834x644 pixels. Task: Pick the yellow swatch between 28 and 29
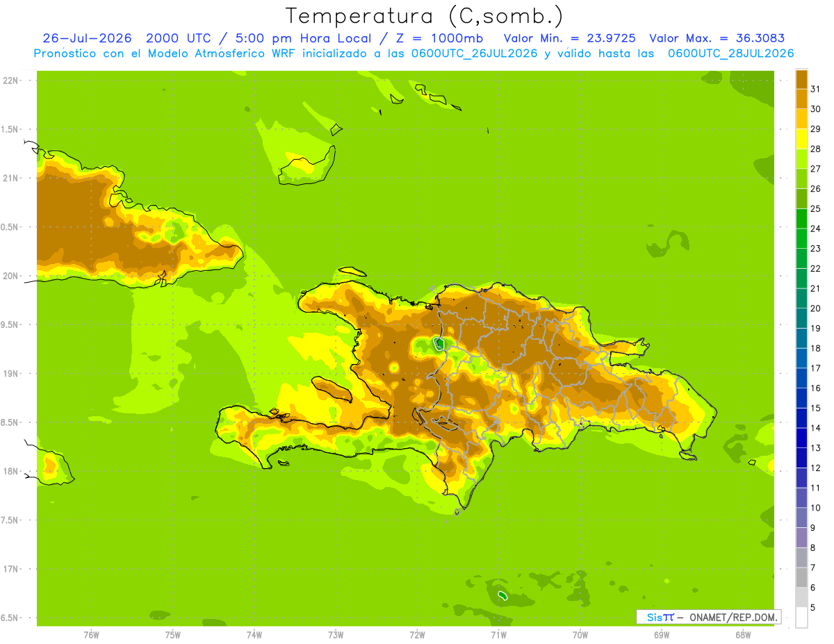point(801,139)
